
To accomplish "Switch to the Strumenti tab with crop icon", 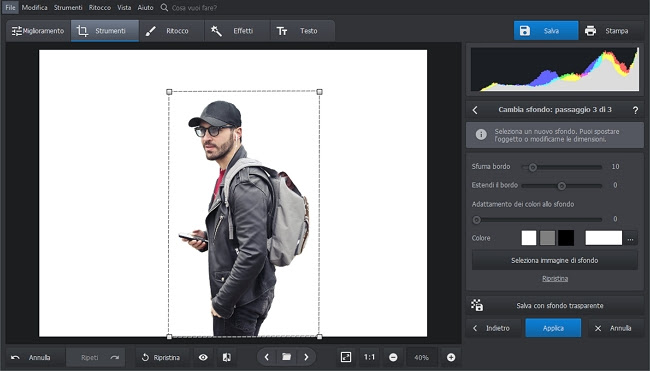I will pos(104,31).
